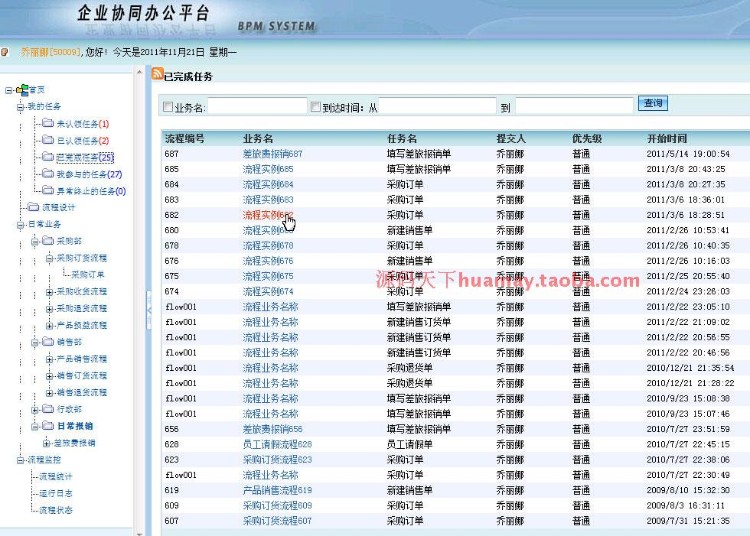750x536 pixels.
Task: Select the 运行日志 tree leaf
Action: (x=55, y=493)
